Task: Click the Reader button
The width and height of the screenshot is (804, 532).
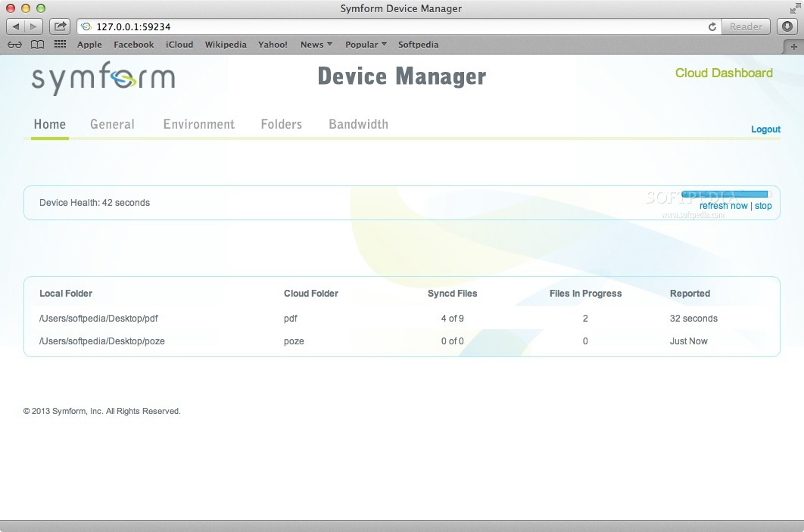Action: click(x=746, y=26)
